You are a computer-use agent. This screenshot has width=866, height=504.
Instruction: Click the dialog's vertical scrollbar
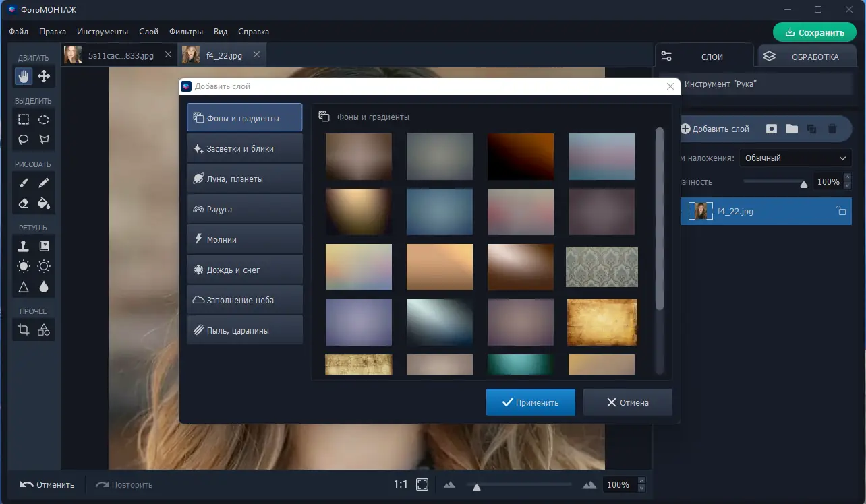point(660,218)
